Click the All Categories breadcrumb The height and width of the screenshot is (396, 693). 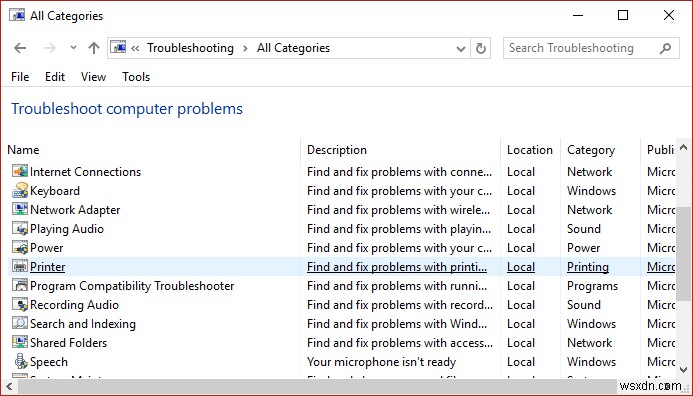[x=293, y=48]
